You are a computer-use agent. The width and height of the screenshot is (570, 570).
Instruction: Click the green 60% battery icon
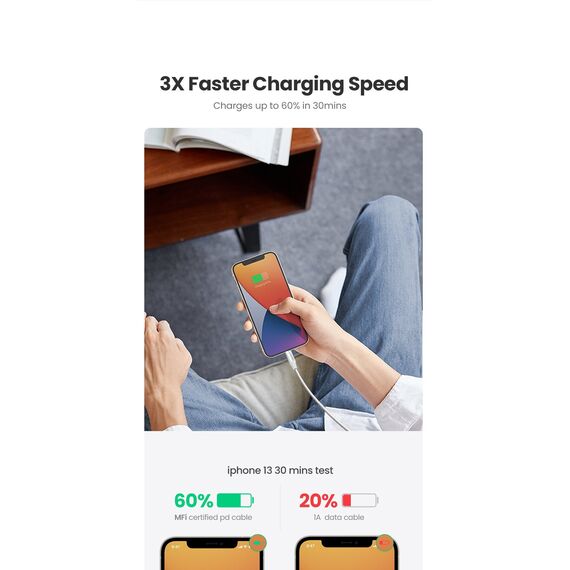coord(235,500)
